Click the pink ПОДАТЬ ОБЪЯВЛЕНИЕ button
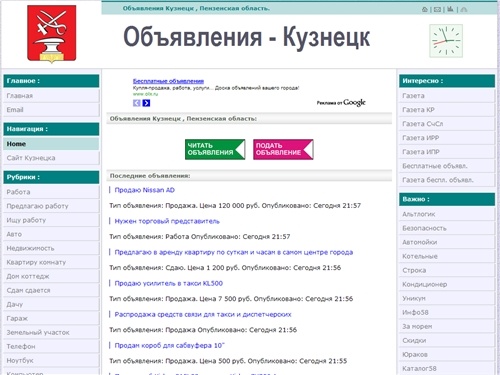500x375 pixels. pos(283,149)
